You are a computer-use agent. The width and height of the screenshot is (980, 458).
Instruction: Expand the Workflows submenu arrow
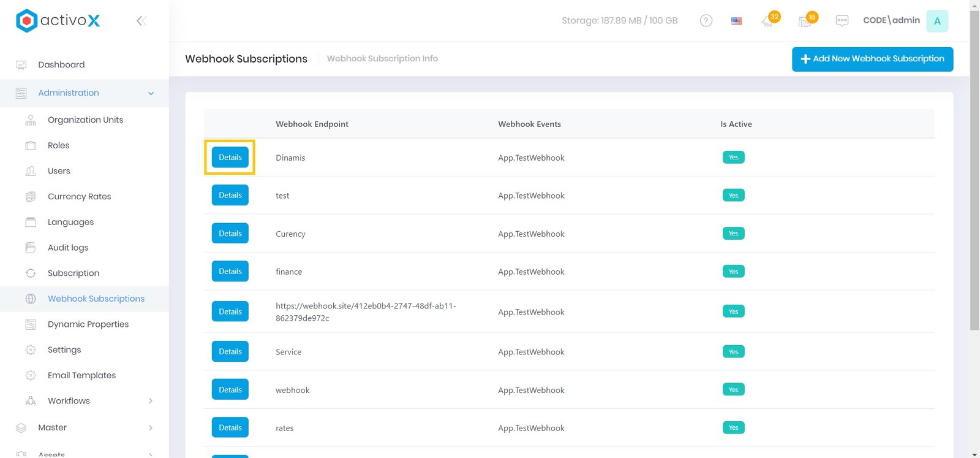pos(151,401)
